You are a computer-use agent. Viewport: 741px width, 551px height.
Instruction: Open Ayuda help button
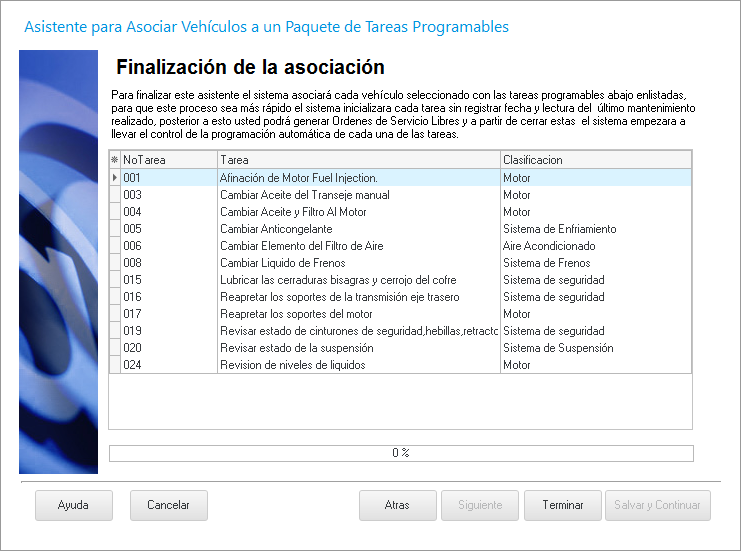[x=73, y=505]
